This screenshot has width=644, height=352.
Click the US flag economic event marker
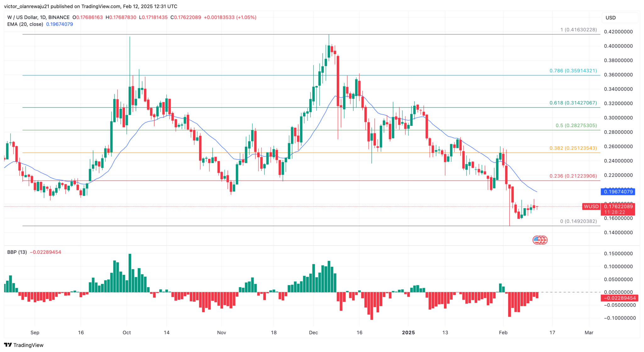point(540,240)
